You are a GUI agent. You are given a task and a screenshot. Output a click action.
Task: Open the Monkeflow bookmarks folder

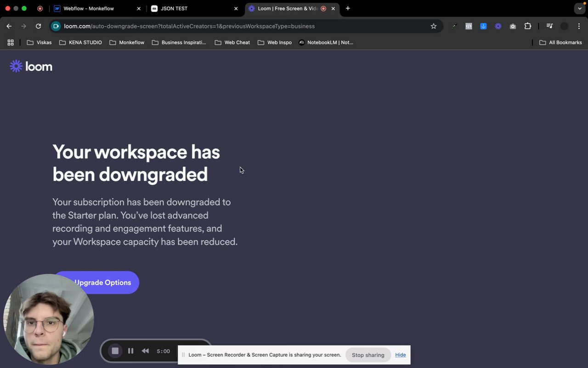(x=127, y=42)
